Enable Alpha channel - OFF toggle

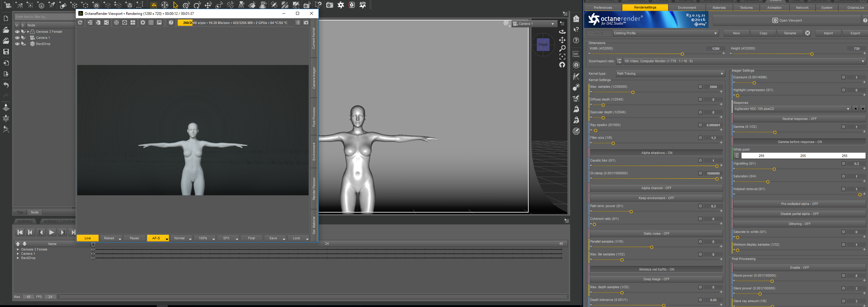656,188
